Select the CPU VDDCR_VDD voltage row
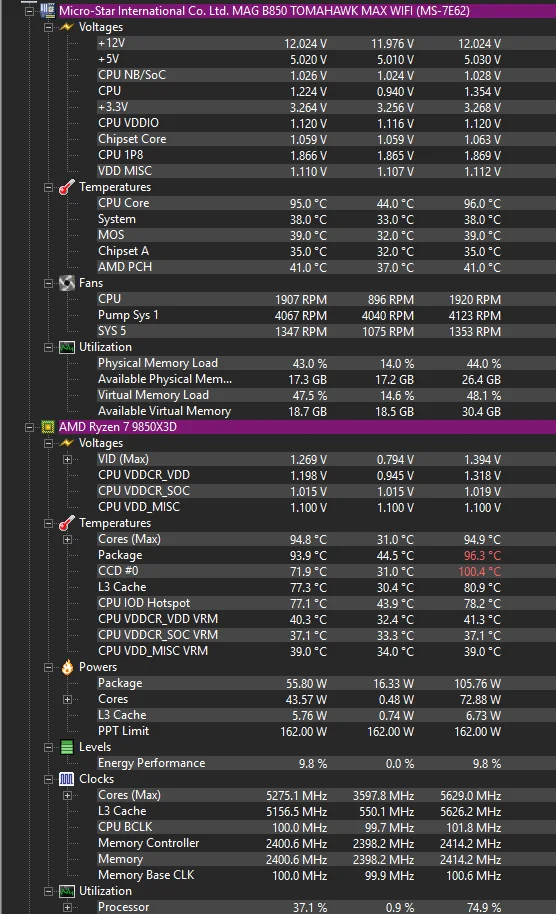Viewport: 556px width, 914px height. (x=326, y=475)
